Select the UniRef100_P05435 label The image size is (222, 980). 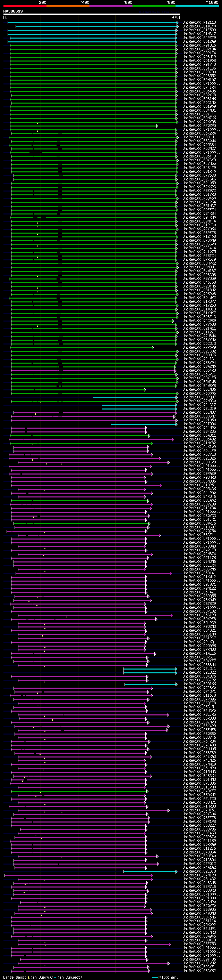[199, 91]
